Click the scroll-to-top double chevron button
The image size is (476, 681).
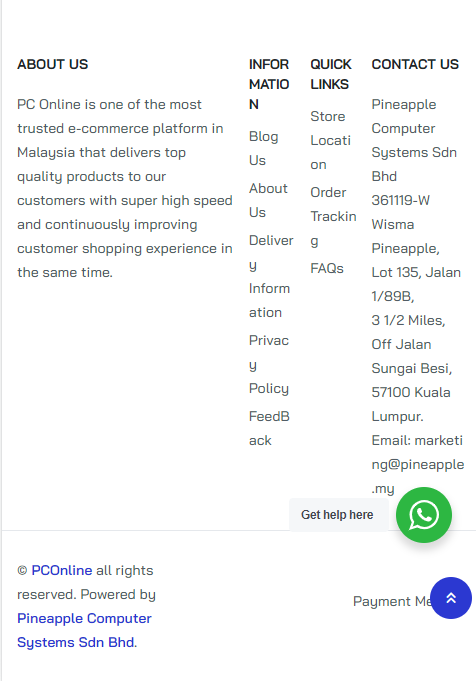451,598
